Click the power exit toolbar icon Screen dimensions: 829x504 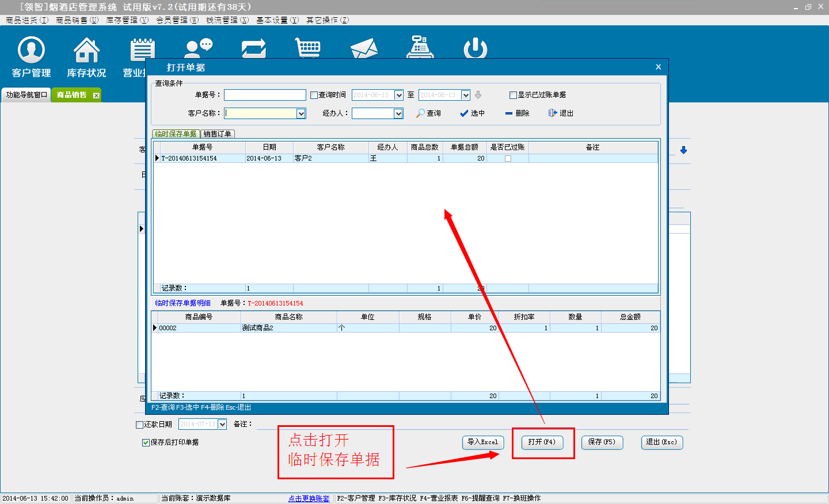pyautogui.click(x=475, y=48)
